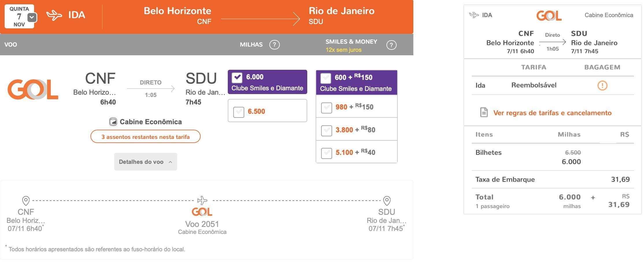Select the 5.100 + R$40 fare
Viewport: 644px width, 264px height.
click(x=327, y=153)
